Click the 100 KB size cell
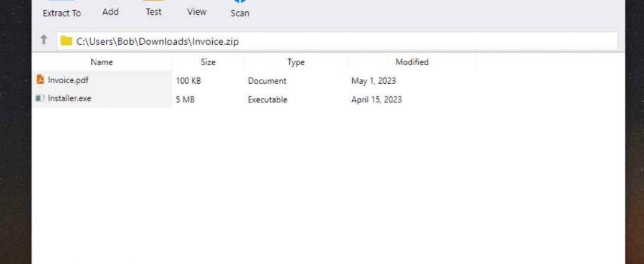Screen dimensions: 644x264 pyautogui.click(x=189, y=81)
